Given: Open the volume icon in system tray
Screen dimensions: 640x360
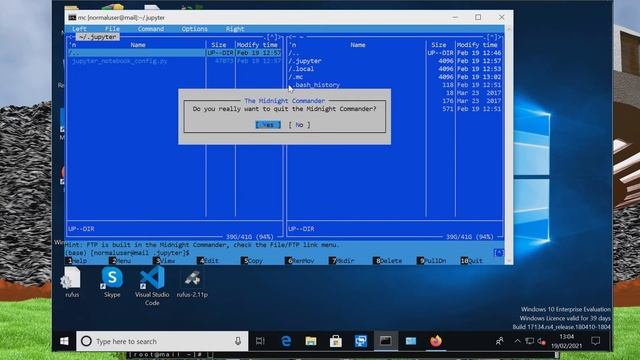Looking at the screenshot, I should 542,341.
